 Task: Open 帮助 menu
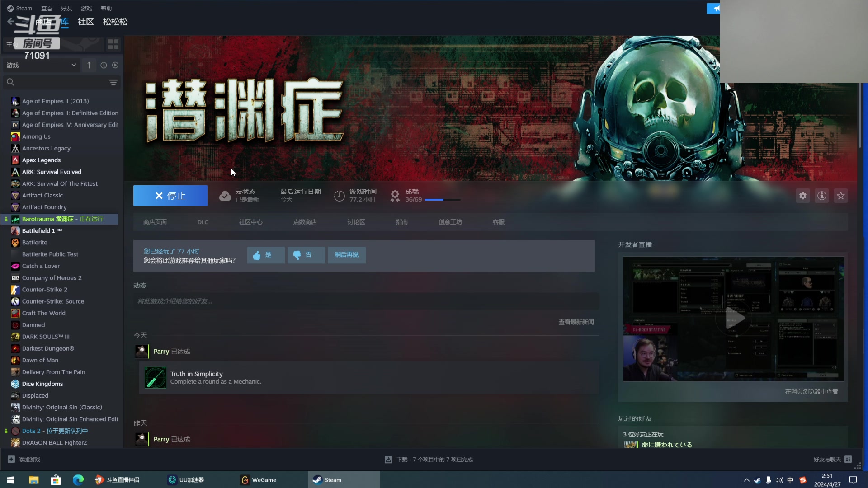[x=106, y=8]
